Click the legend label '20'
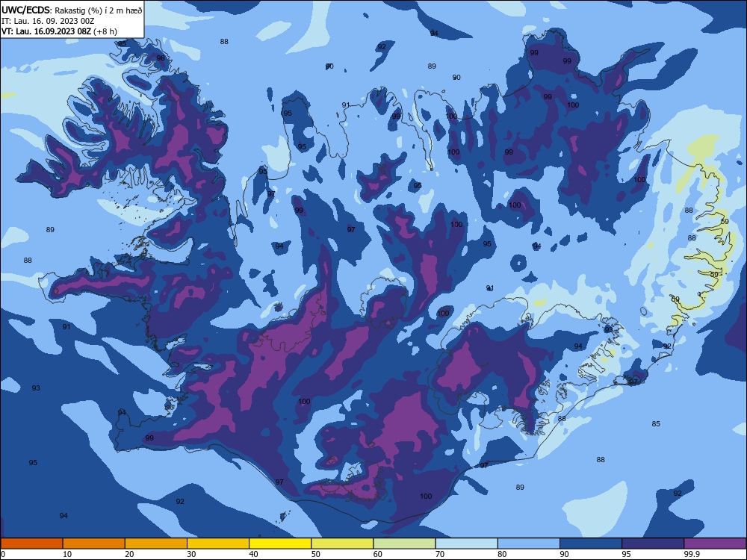 [x=129, y=554]
